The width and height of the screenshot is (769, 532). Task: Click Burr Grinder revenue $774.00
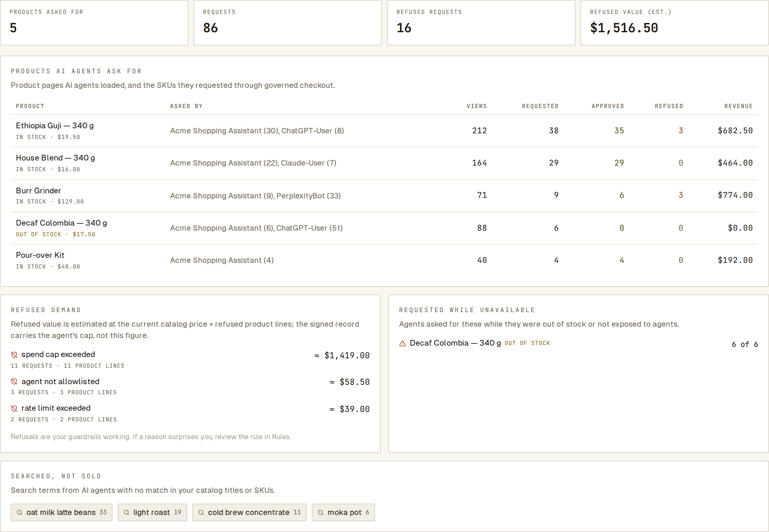[x=735, y=195]
